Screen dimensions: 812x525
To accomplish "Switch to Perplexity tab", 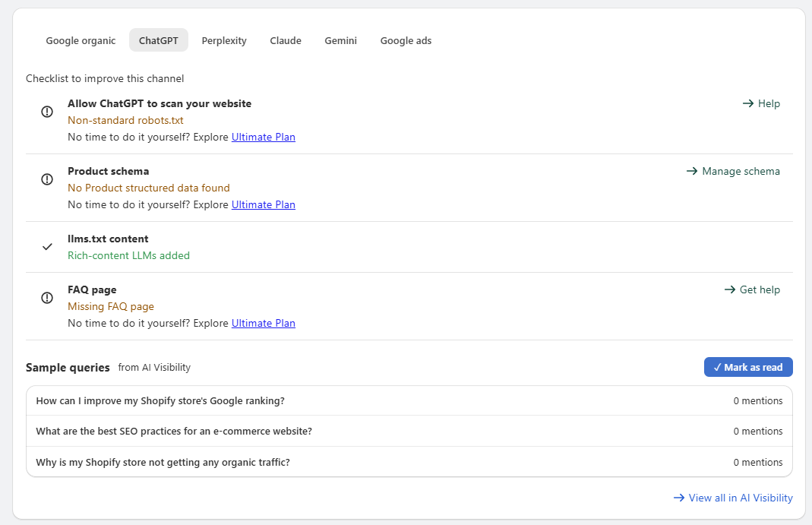I will [224, 40].
